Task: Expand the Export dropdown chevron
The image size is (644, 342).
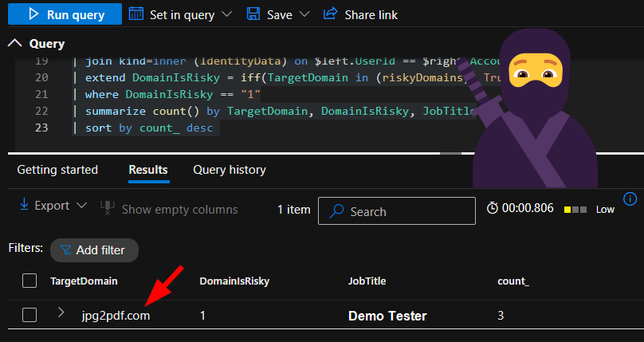Action: (81, 206)
